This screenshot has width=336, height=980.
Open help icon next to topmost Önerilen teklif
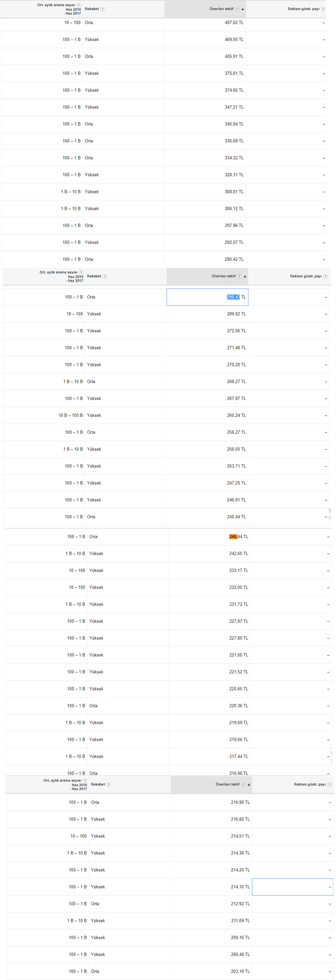point(237,9)
